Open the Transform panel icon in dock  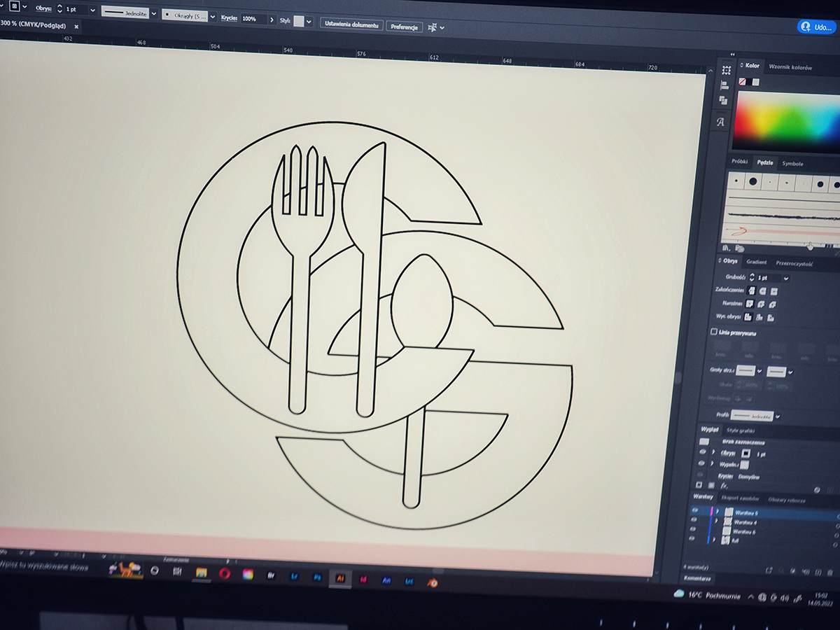tap(727, 70)
